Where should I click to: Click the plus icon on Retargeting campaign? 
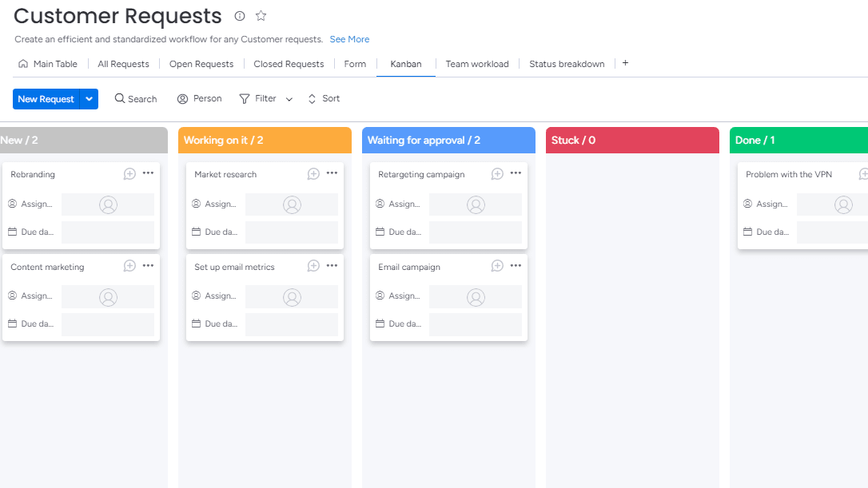click(x=497, y=173)
